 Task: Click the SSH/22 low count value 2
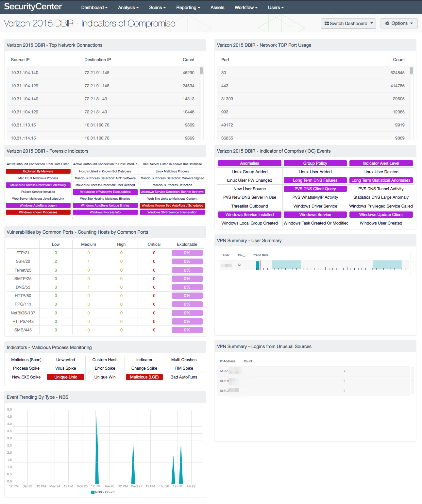point(56,261)
